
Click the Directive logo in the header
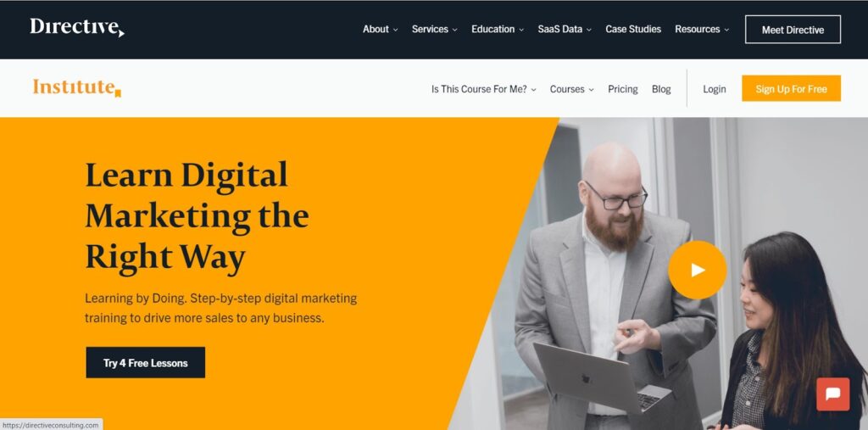[77, 28]
